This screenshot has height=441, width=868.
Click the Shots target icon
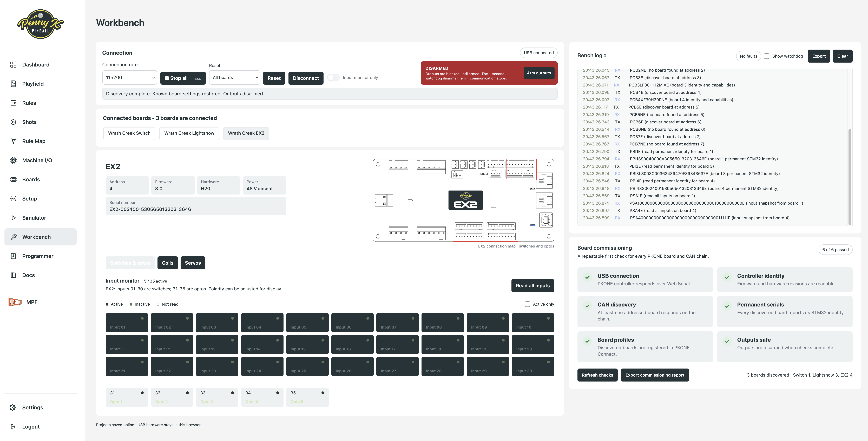13,122
